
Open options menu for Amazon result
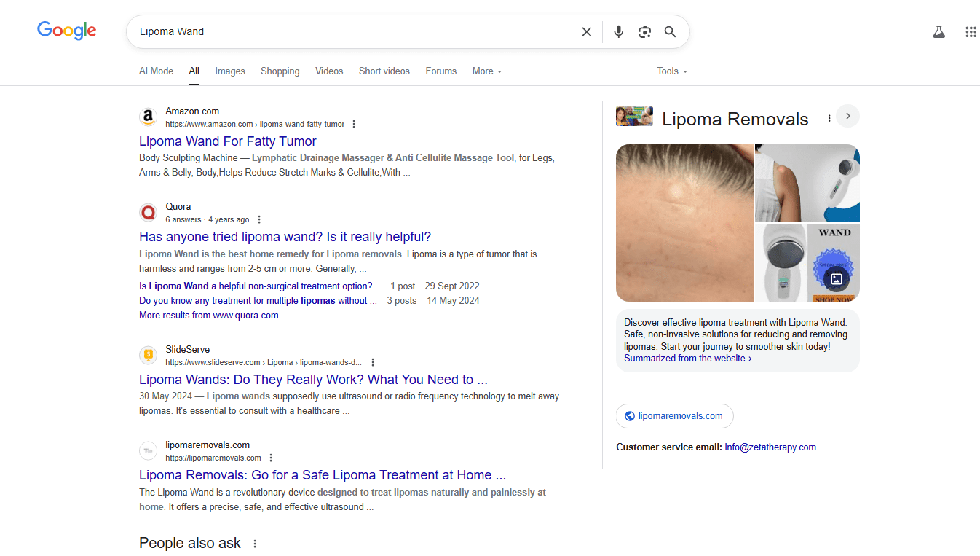coord(354,125)
